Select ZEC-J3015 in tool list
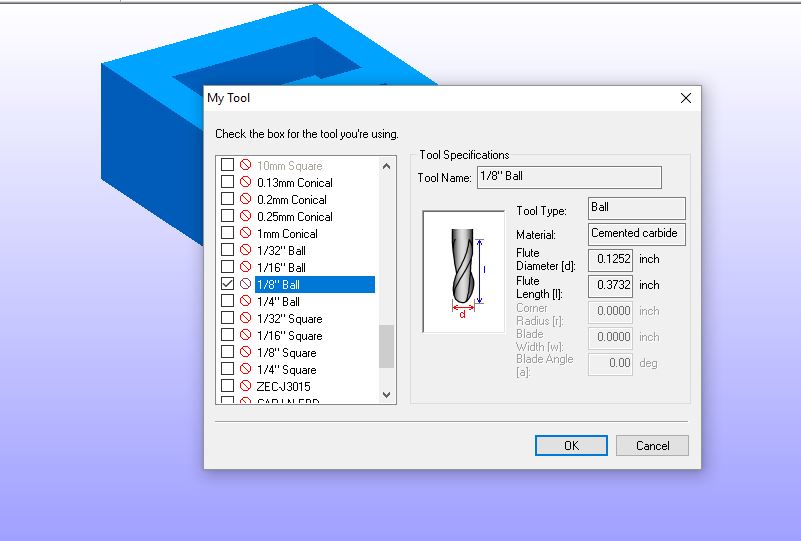 pyautogui.click(x=284, y=387)
